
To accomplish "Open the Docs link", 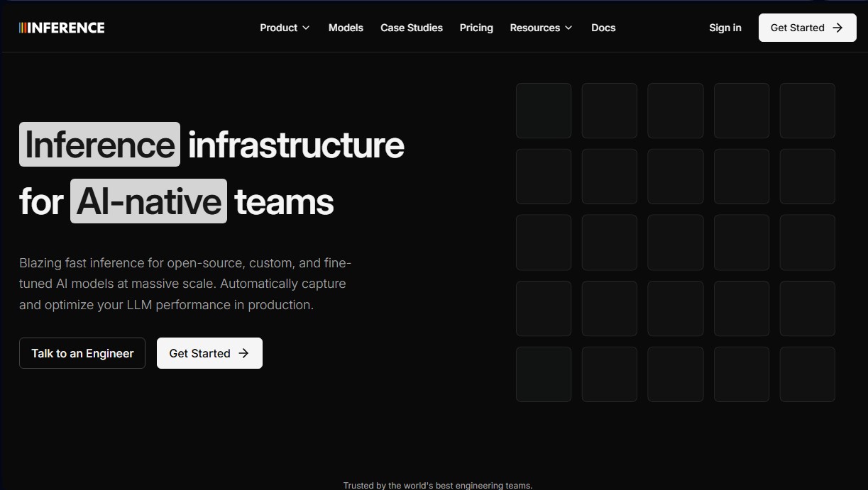I will pyautogui.click(x=603, y=28).
